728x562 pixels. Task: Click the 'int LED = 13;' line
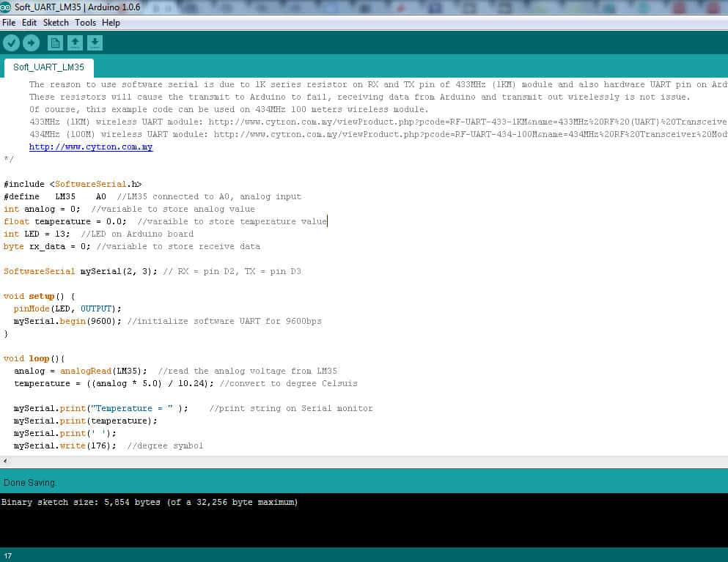coord(98,234)
